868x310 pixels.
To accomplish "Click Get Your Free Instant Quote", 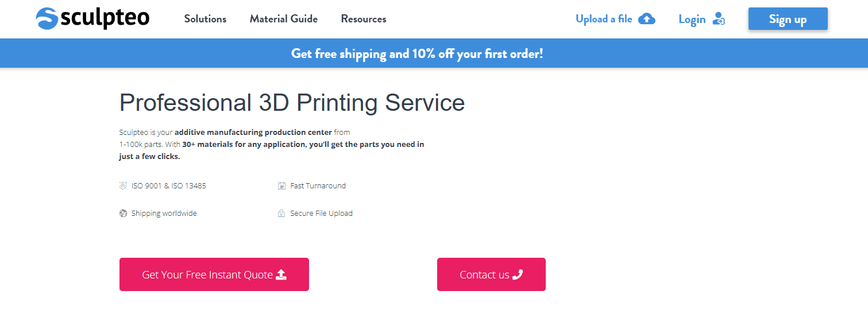I will tap(207, 275).
